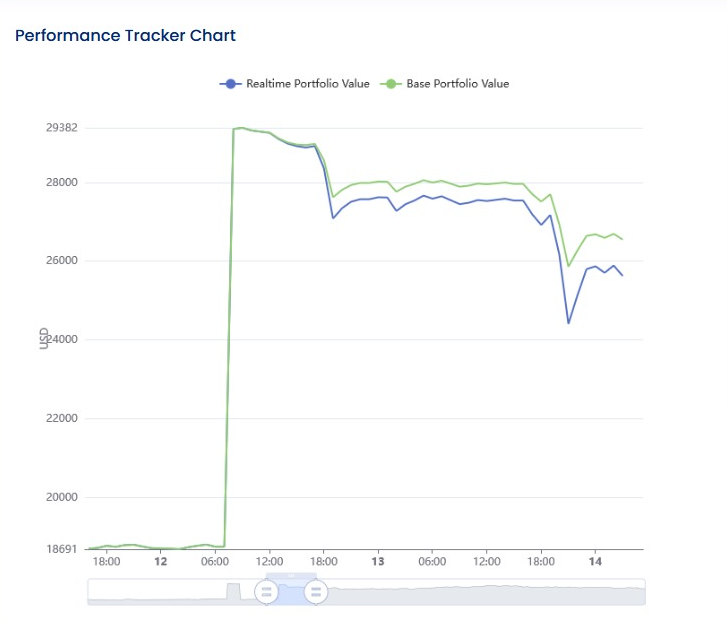Click the USD y-axis title
The image size is (727, 628).
point(44,338)
